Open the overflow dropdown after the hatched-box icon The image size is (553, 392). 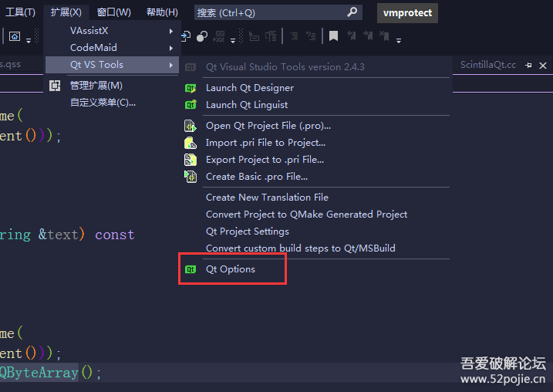233,41
